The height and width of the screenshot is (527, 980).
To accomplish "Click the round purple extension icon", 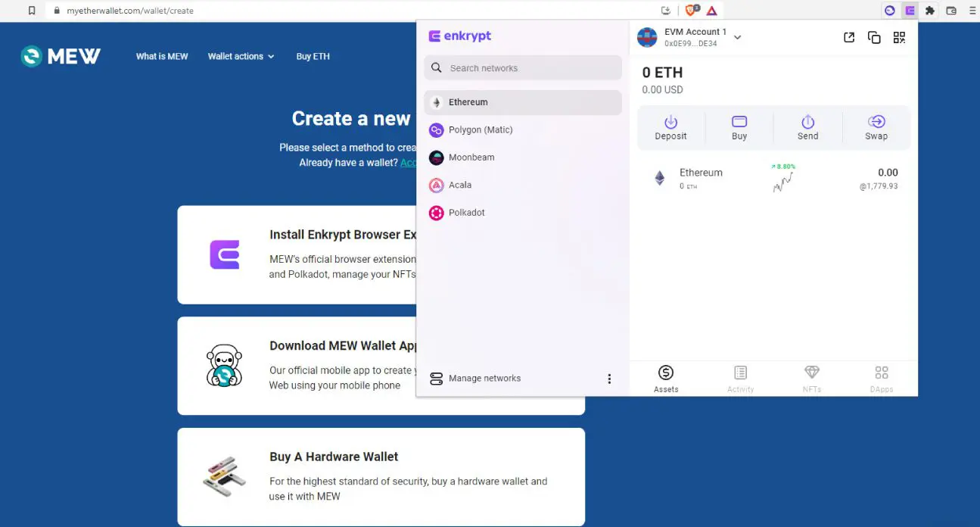I will tap(890, 11).
